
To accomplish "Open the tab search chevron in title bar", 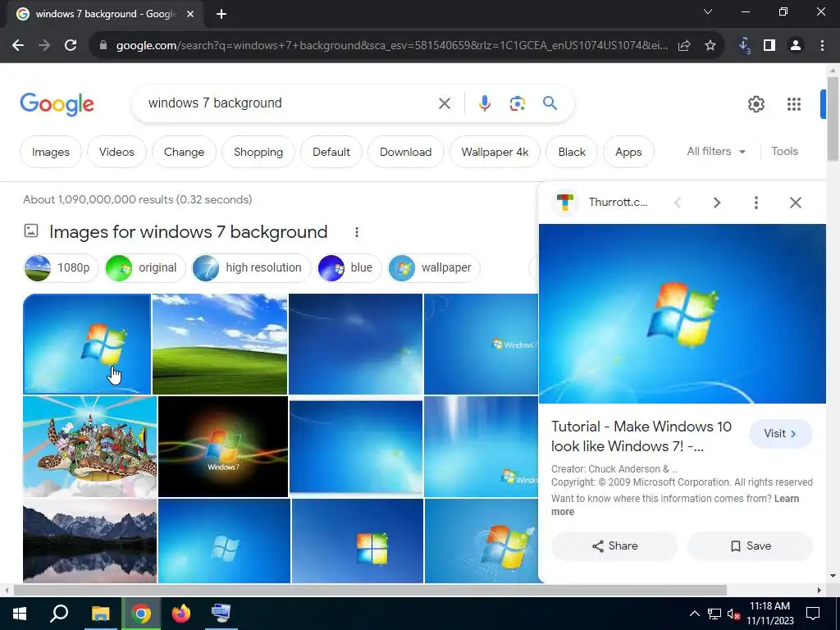I will tap(708, 11).
